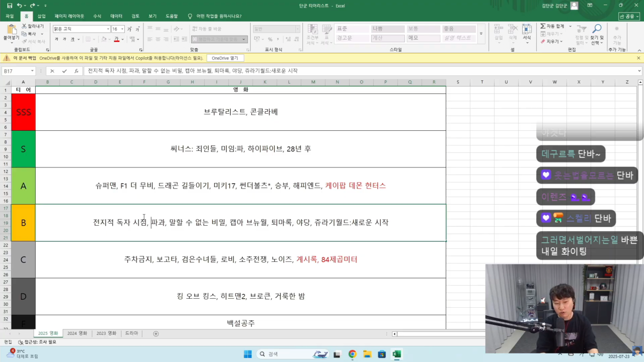Dismiss the yellow backup notification bar
This screenshot has height=362, width=644.
(x=638, y=58)
